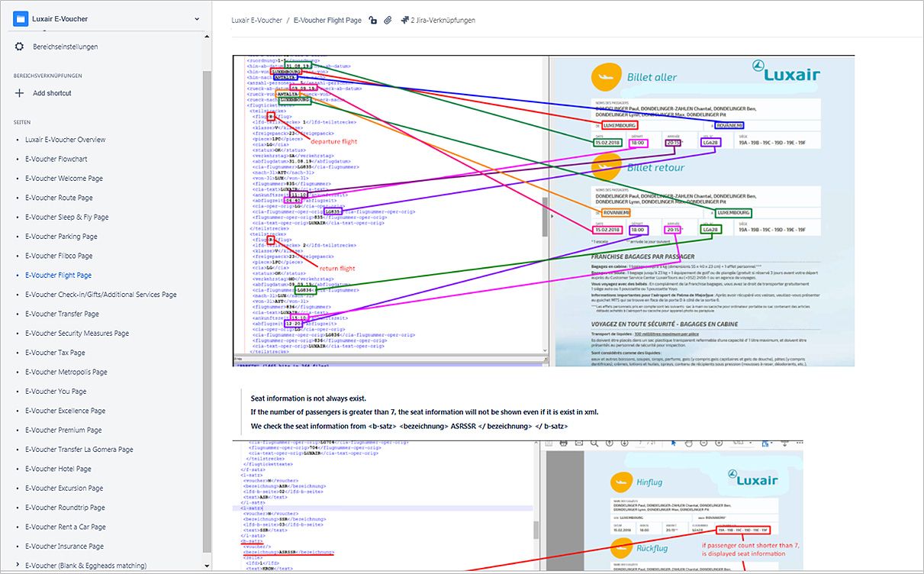Screen dimensions: 924x574
Task: Go to the E-Voucher Flowchart page
Action: [56, 160]
